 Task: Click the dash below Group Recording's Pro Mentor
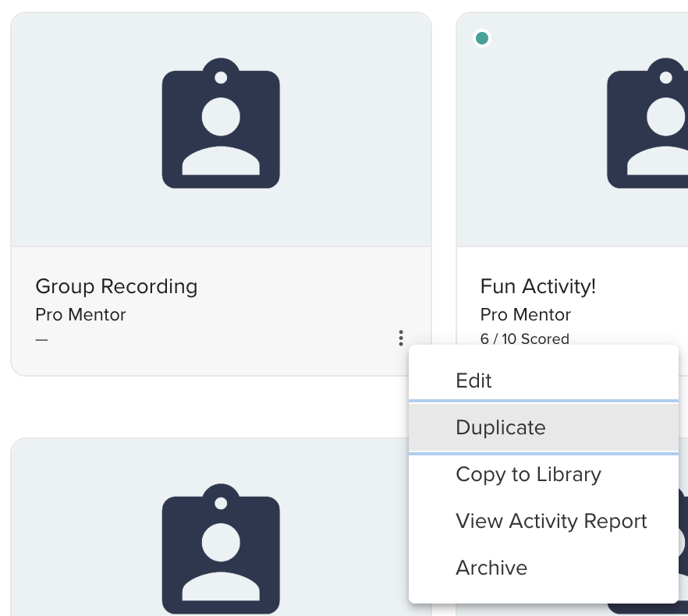click(41, 340)
